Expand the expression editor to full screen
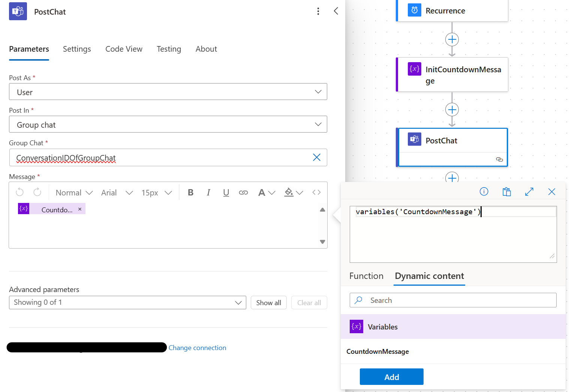This screenshot has height=392, width=569. click(x=529, y=192)
